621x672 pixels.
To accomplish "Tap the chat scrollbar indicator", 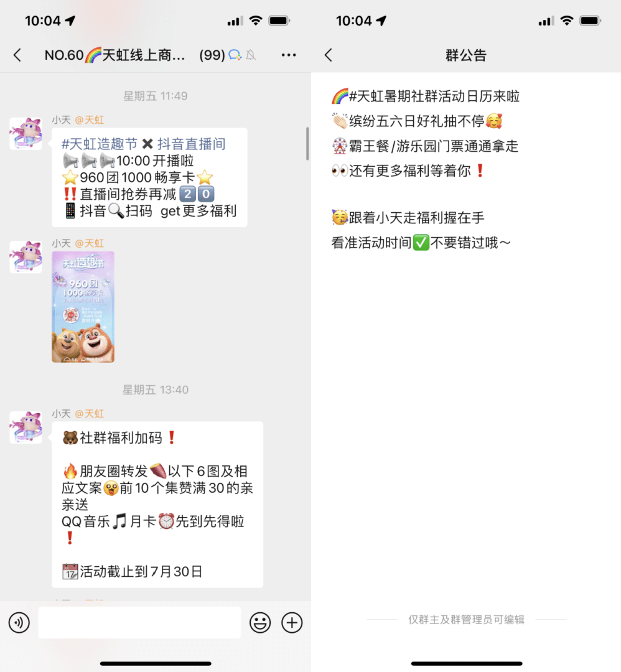I will pyautogui.click(x=307, y=144).
